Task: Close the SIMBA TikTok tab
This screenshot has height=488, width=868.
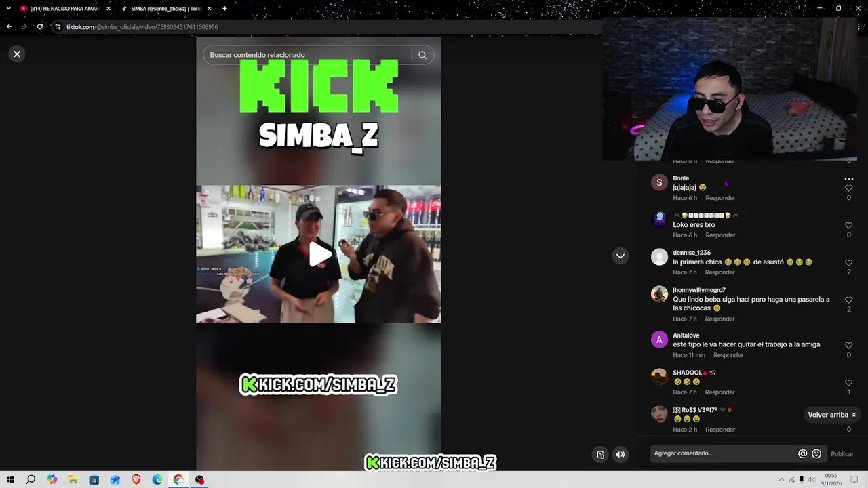Action: (x=209, y=9)
